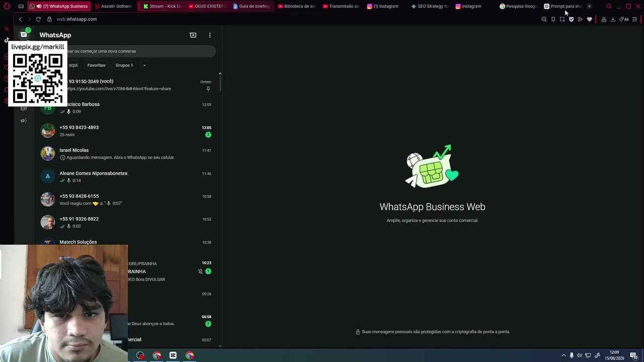
Task: Switch to the Assistir Gotham tab
Action: coord(113,7)
